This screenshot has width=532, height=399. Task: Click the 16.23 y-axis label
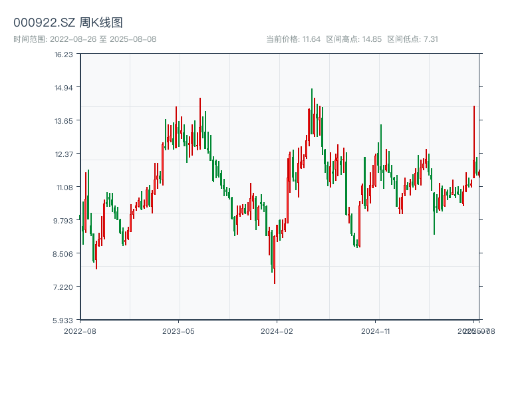64,55
